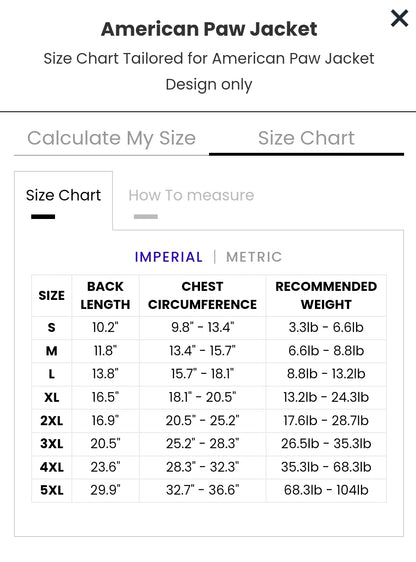The width and height of the screenshot is (416, 562).
Task: Click the CHEST CIRCUMFERENCE column header
Action: [202, 296]
